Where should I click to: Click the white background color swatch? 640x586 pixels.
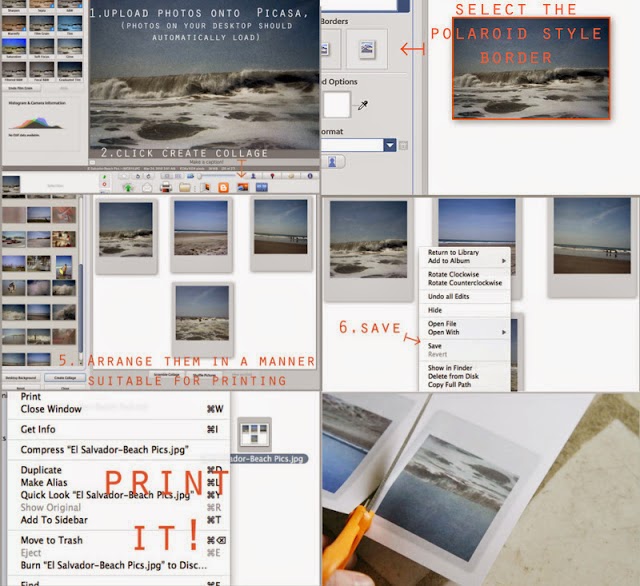337,105
